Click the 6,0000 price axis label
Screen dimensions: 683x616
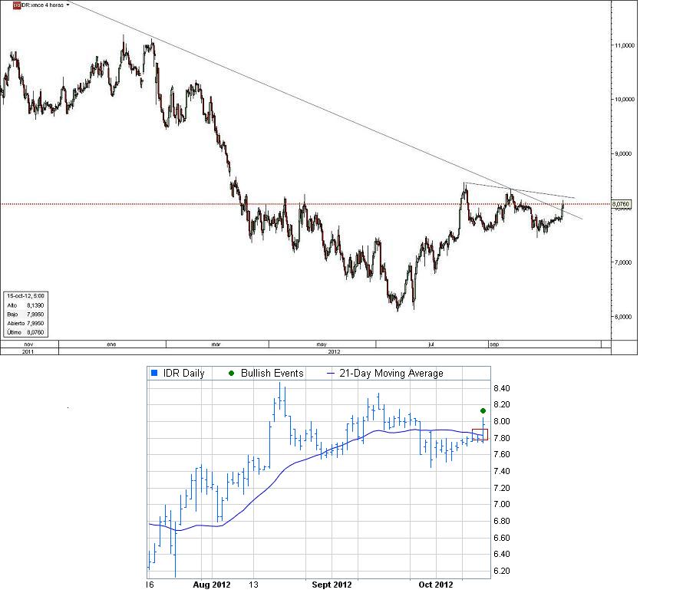coord(623,317)
